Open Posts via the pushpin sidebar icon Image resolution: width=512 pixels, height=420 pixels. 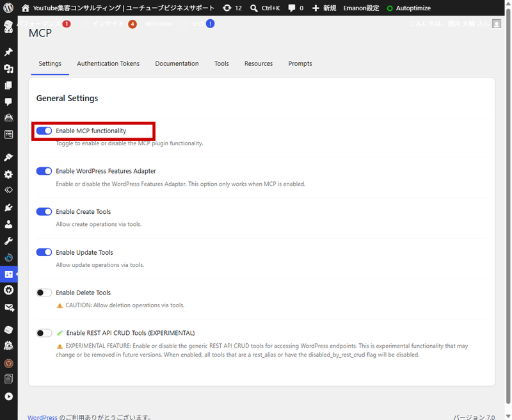[8, 52]
